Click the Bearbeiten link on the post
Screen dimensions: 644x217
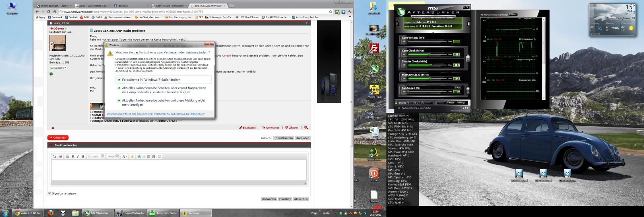click(x=248, y=128)
